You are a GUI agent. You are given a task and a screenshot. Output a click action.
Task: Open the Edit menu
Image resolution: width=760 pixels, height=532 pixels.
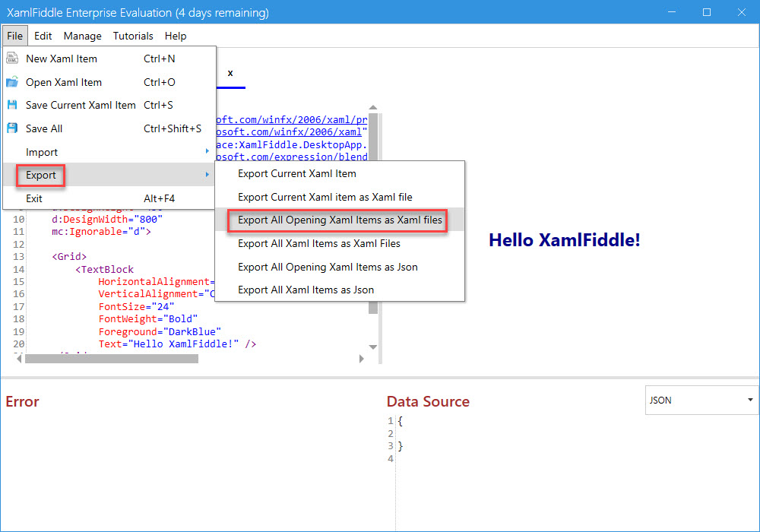pyautogui.click(x=43, y=36)
